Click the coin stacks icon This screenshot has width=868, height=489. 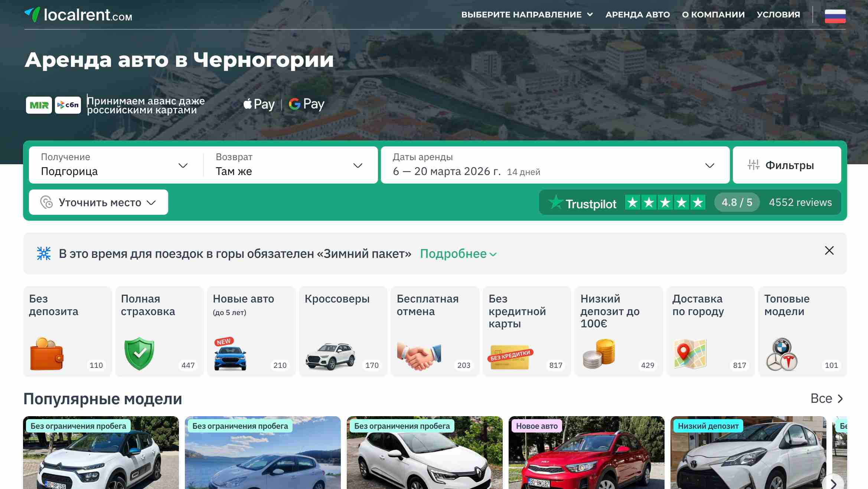[x=599, y=354]
